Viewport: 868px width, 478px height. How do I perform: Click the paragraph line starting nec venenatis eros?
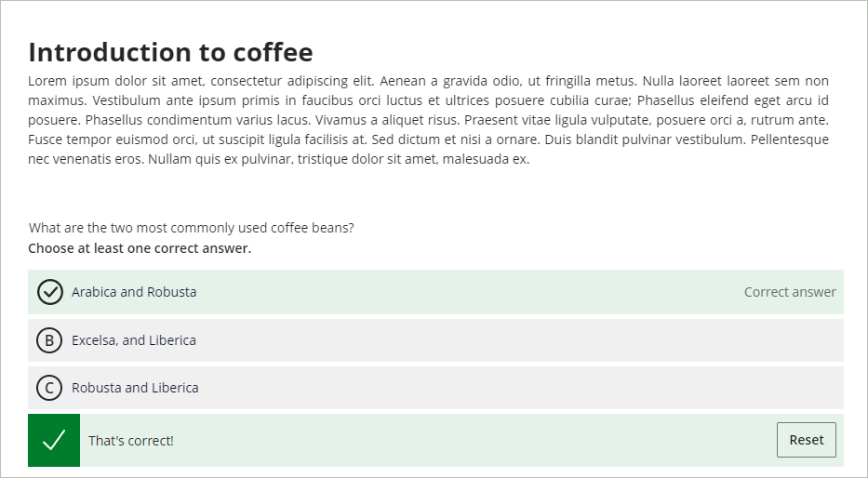[279, 159]
